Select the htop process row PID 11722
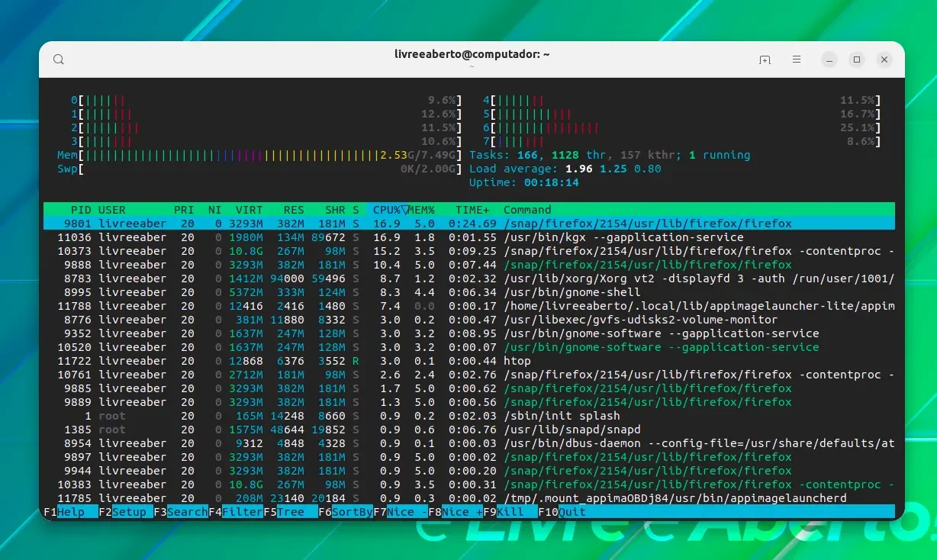 click(469, 361)
